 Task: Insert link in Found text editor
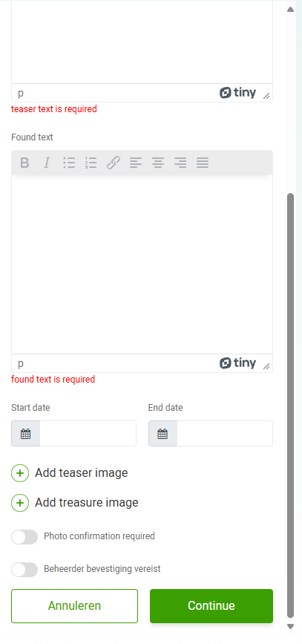[114, 163]
